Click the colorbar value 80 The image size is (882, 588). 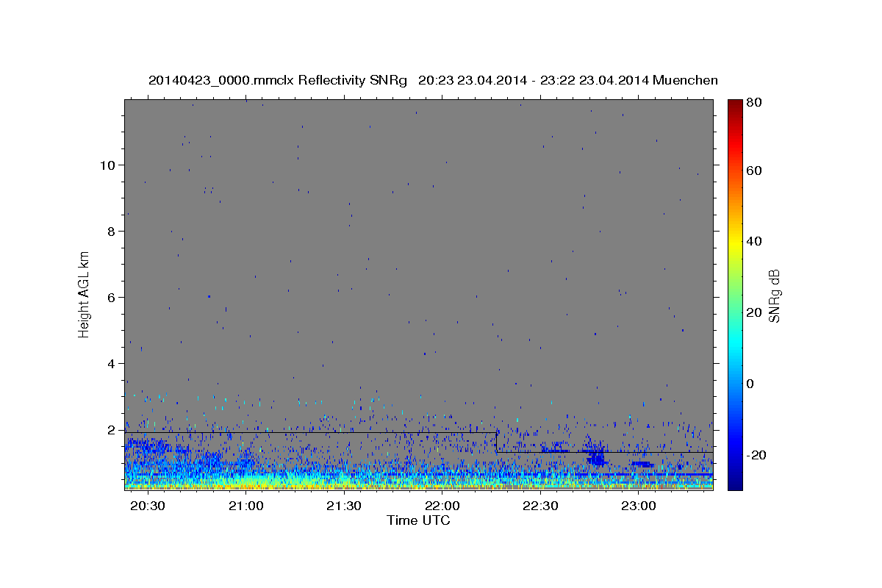point(753,102)
